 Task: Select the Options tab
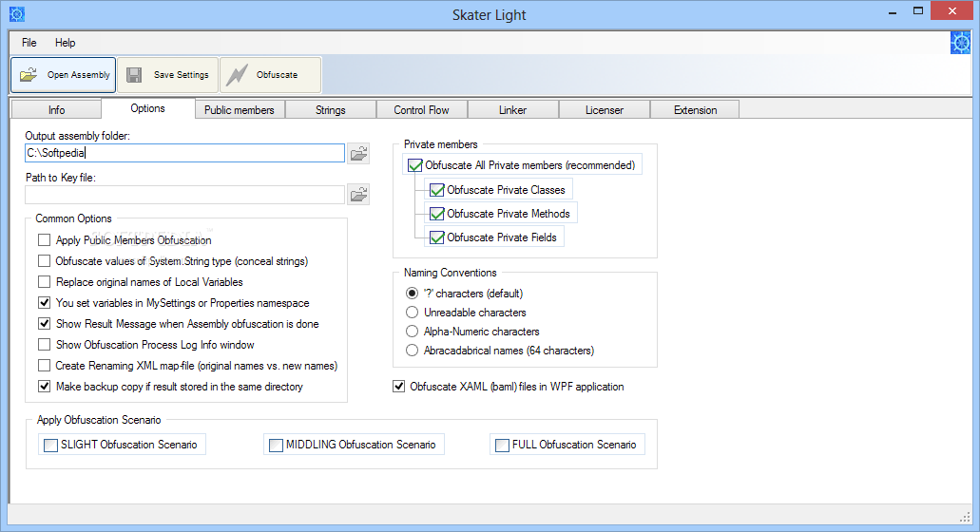click(148, 108)
